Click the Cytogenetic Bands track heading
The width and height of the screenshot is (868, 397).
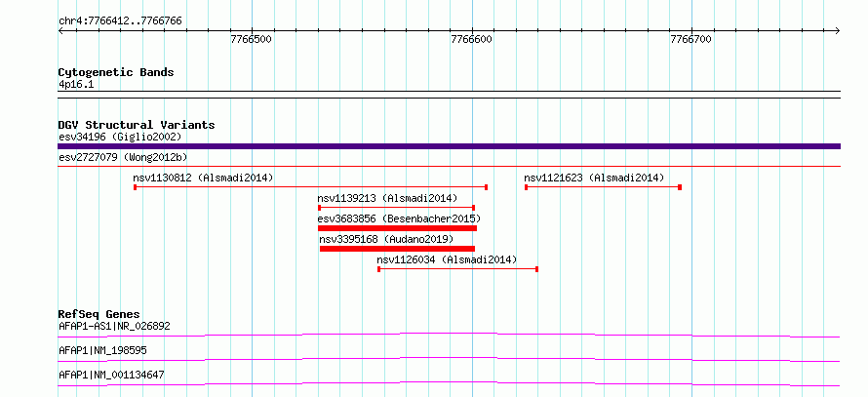tap(116, 72)
